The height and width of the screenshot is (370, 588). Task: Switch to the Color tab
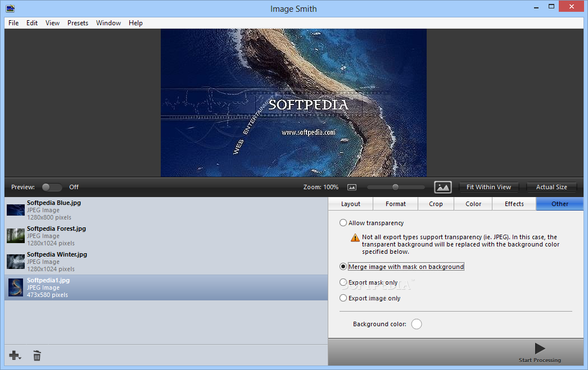pos(473,204)
